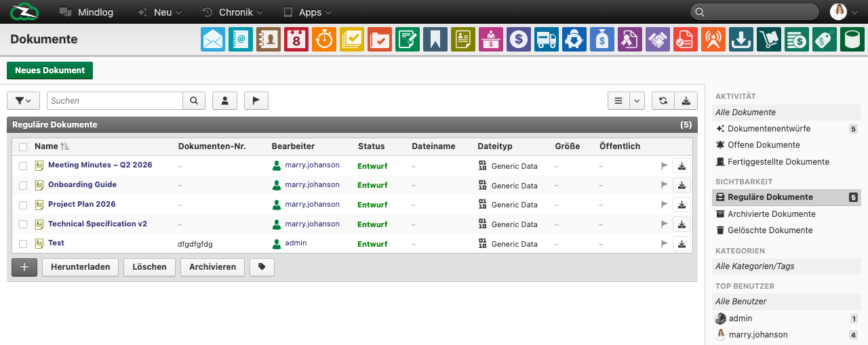Click the Archivieren button
The image size is (868, 345).
click(x=212, y=267)
